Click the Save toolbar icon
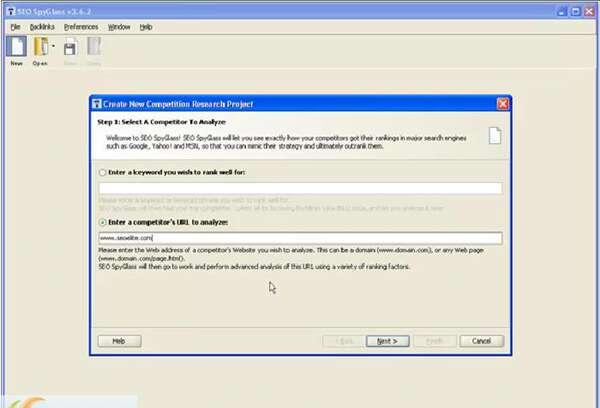The image size is (600, 408). coord(70,47)
